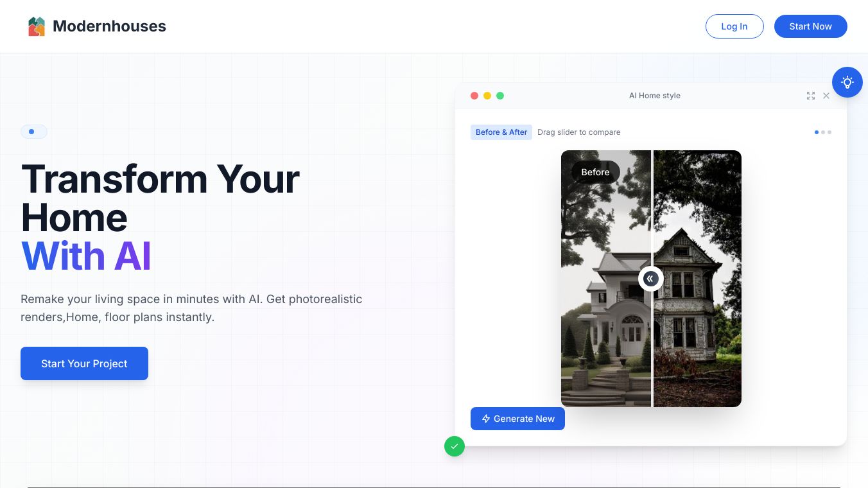Image resolution: width=868 pixels, height=488 pixels.
Task: Click the red traffic-light dot
Action: 474,96
